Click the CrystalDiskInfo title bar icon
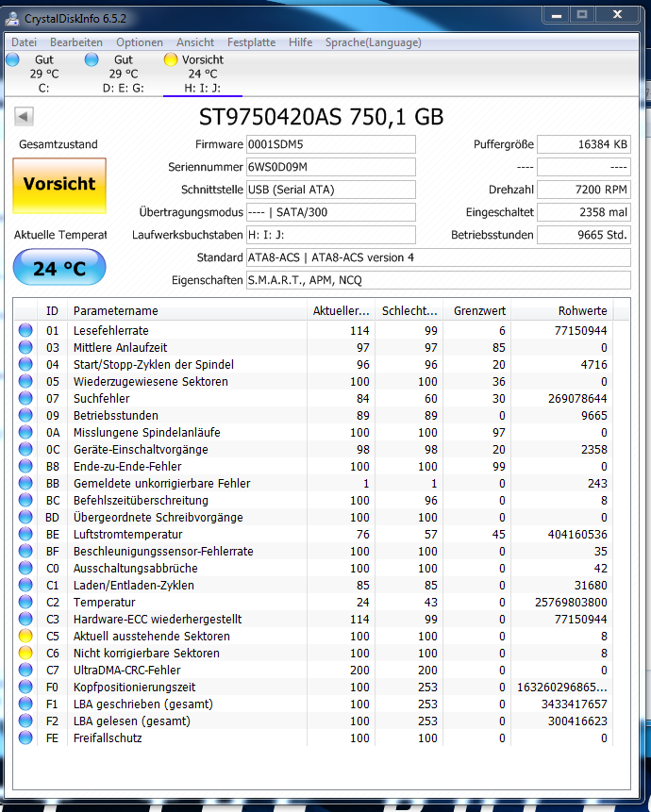 coord(12,19)
